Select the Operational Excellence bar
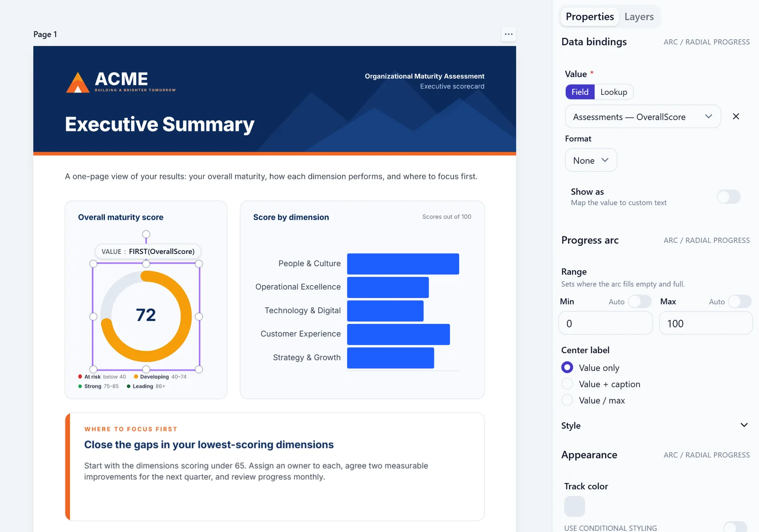 (388, 287)
